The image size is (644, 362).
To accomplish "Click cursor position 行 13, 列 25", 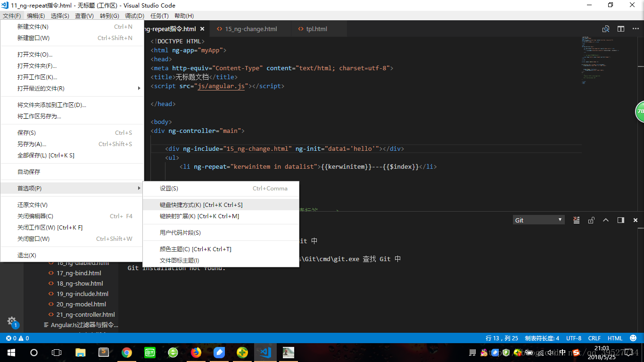I will (502, 338).
